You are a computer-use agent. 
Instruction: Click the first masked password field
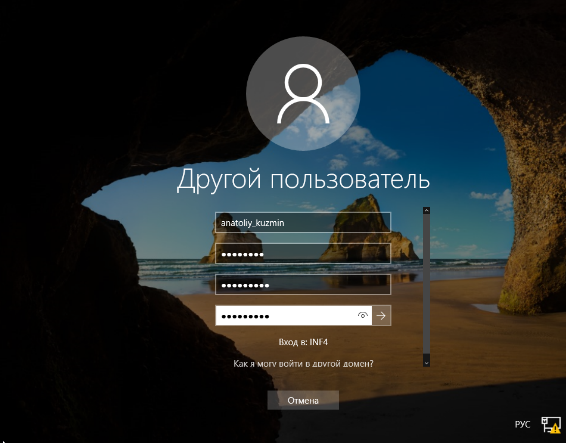coord(302,253)
